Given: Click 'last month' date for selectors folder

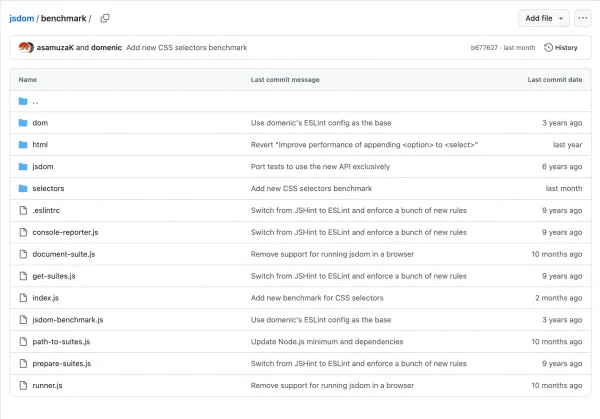Looking at the screenshot, I should point(564,188).
